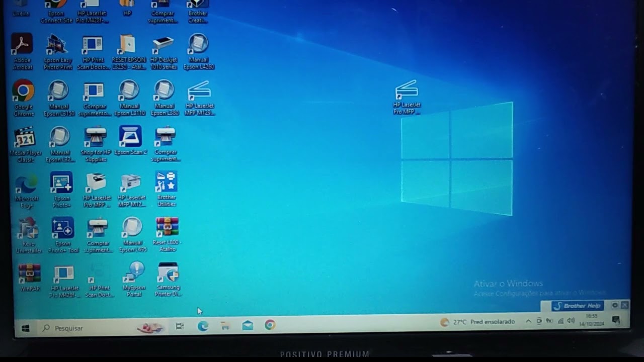The image size is (644, 362).
Task: Launch the WinRAR desktop shortcut
Action: point(29,277)
